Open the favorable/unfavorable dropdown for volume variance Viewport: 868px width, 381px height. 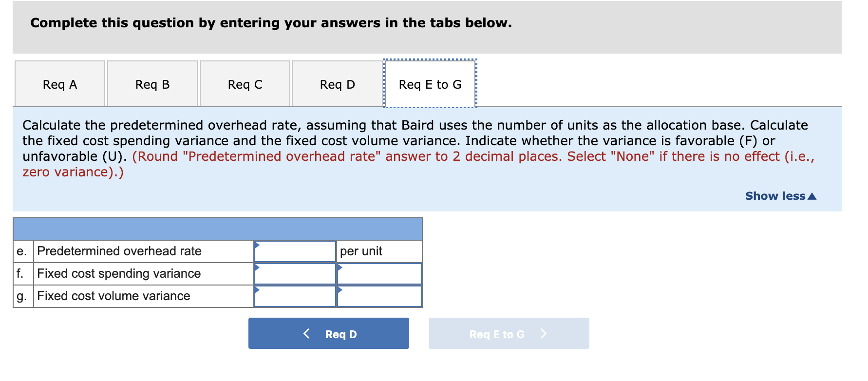(x=379, y=296)
